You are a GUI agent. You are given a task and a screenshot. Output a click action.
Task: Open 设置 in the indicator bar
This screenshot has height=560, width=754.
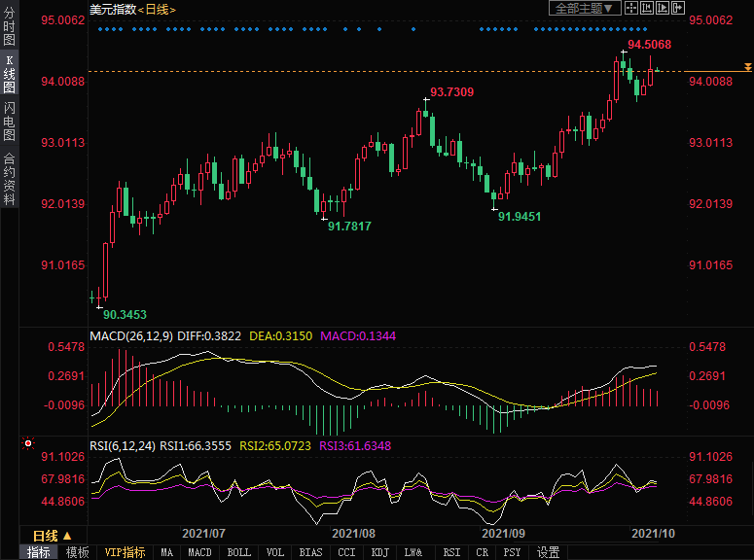coord(548,552)
